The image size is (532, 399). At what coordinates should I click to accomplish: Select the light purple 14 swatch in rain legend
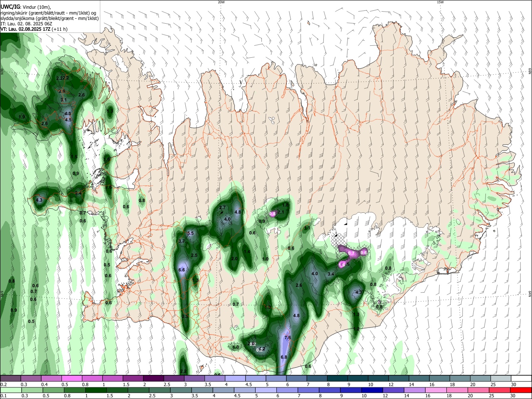(x=414, y=390)
